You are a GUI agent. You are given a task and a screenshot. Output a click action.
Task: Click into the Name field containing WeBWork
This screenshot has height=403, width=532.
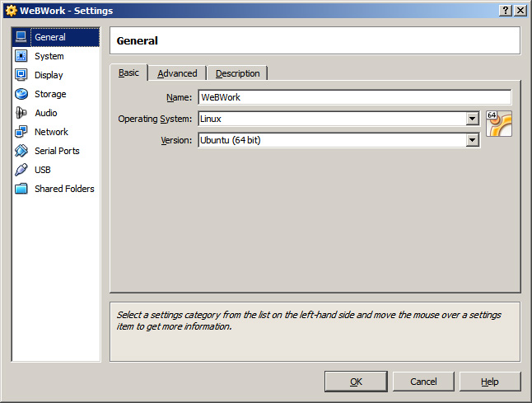tap(355, 97)
